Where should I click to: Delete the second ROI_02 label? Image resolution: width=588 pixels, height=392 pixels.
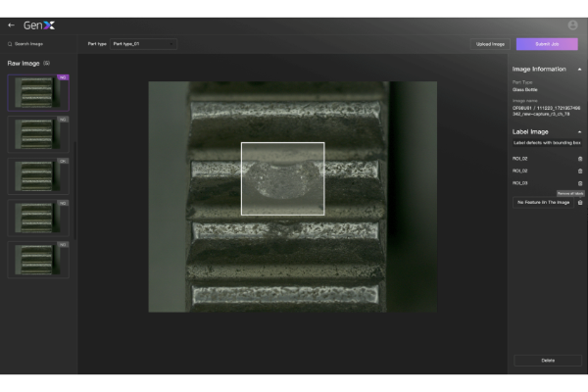point(579,171)
